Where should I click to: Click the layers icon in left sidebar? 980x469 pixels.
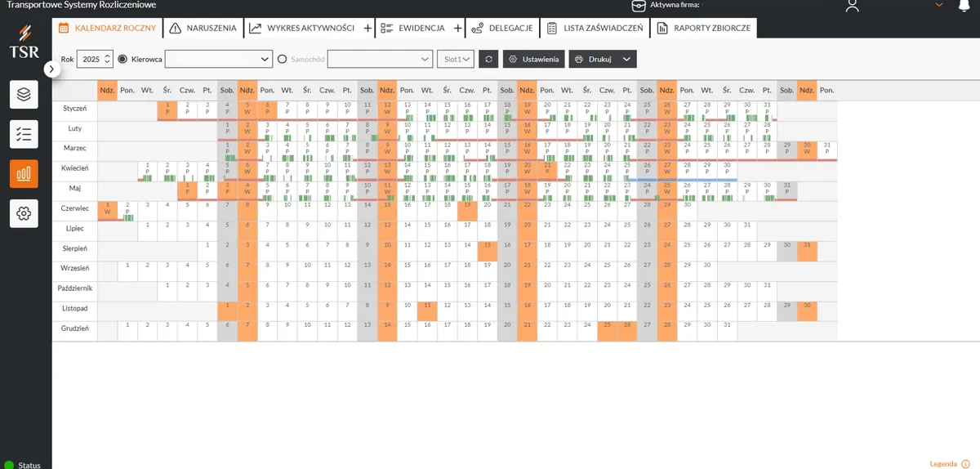(24, 95)
